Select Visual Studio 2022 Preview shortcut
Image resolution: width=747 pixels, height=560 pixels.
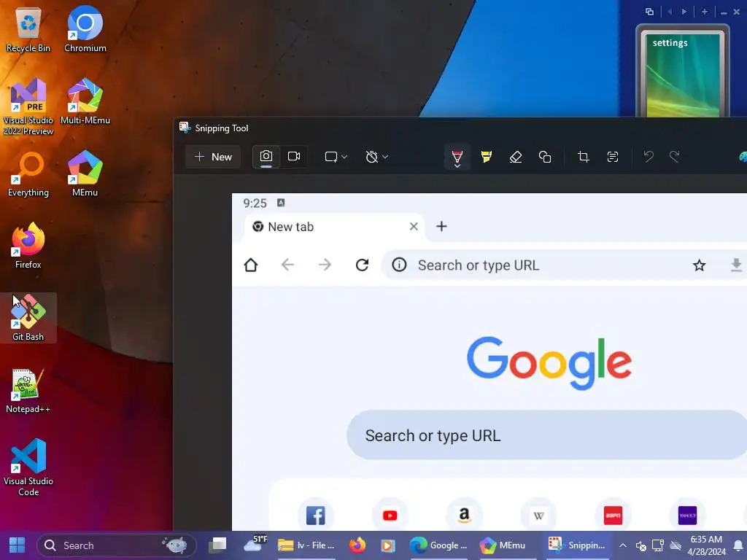click(28, 107)
